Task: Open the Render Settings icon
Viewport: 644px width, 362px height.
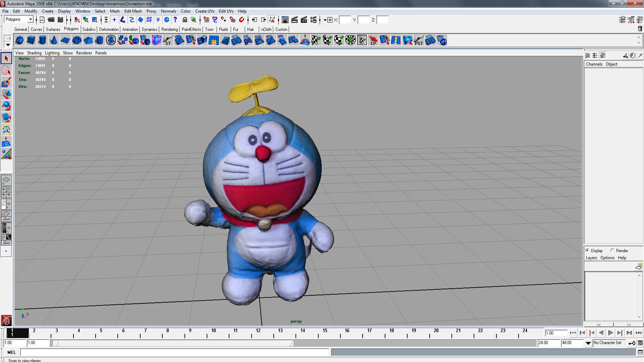Action: coord(313,20)
